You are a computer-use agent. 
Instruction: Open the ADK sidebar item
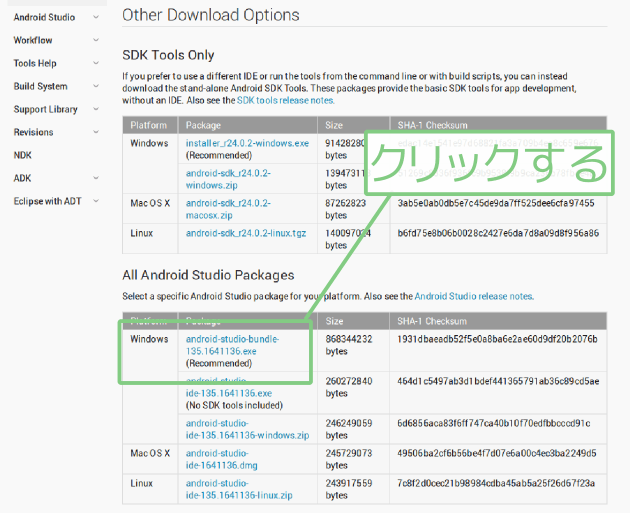click(x=22, y=178)
